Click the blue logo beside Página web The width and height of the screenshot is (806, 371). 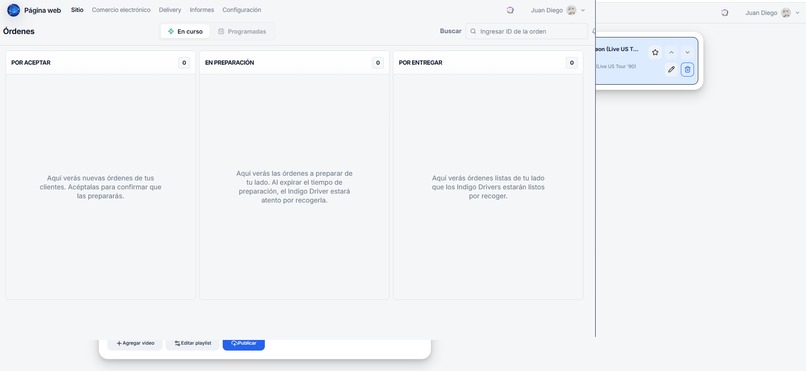point(13,10)
